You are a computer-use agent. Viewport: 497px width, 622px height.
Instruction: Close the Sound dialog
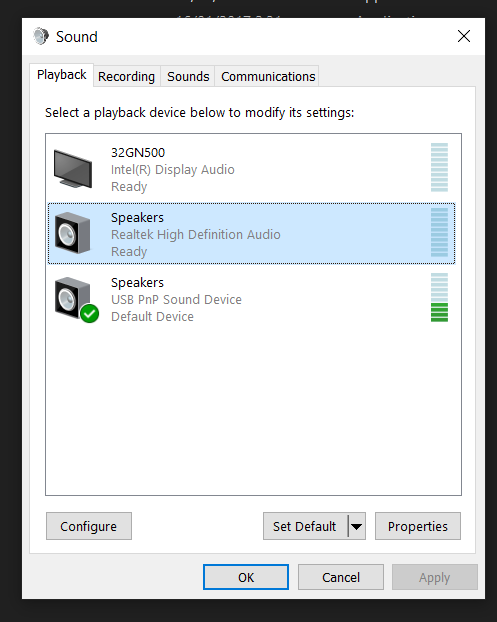pyautogui.click(x=464, y=36)
